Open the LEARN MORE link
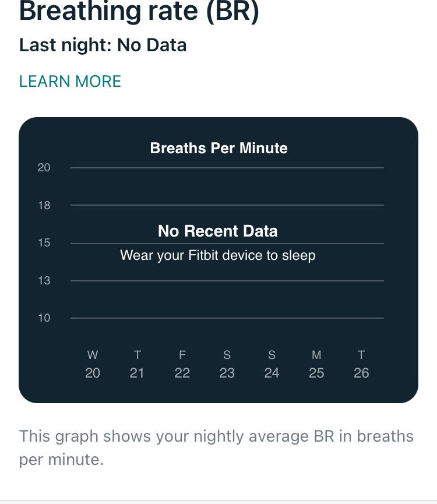Viewport: 437px width, 504px height. 70,82
